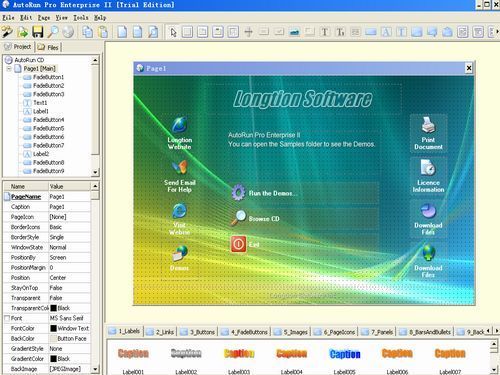Open the 5_Images tab

[291, 332]
